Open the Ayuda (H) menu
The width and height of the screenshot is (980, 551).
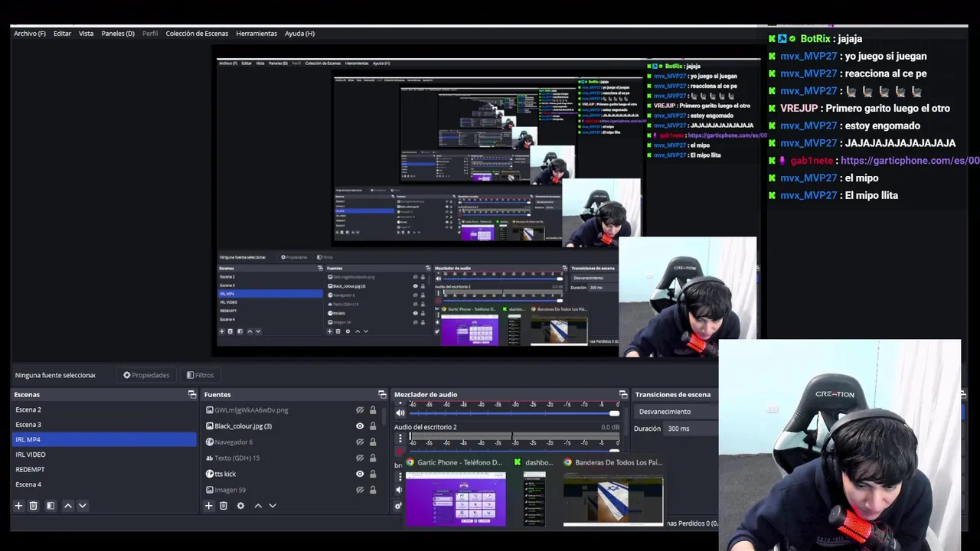(299, 34)
